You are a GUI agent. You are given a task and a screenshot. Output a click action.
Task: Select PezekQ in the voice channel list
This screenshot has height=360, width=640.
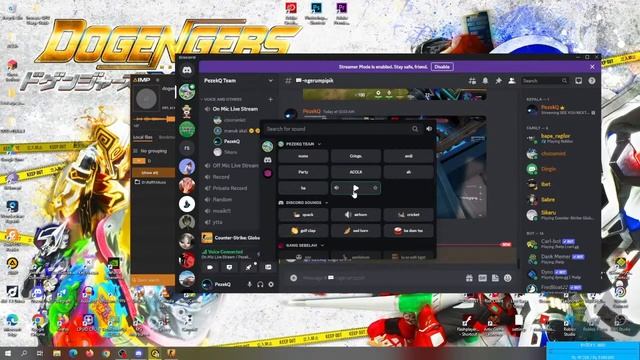point(232,141)
